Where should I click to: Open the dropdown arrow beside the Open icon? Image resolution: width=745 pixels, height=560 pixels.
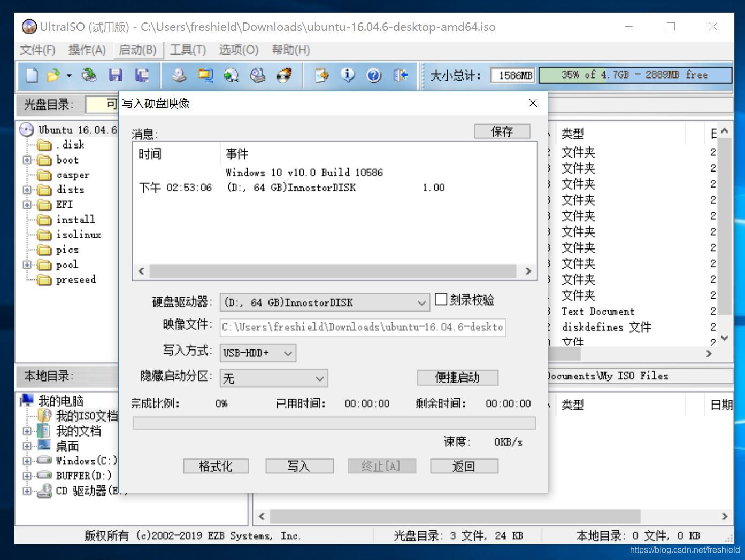[x=69, y=76]
